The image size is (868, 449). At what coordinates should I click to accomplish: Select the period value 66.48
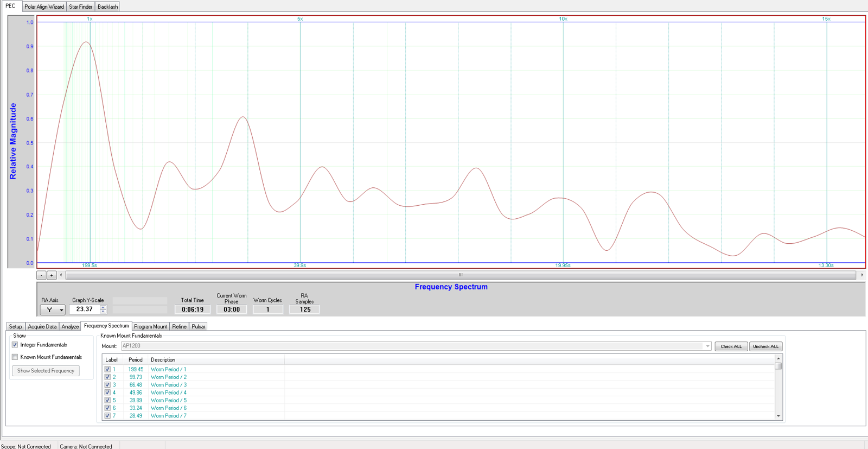pos(136,385)
